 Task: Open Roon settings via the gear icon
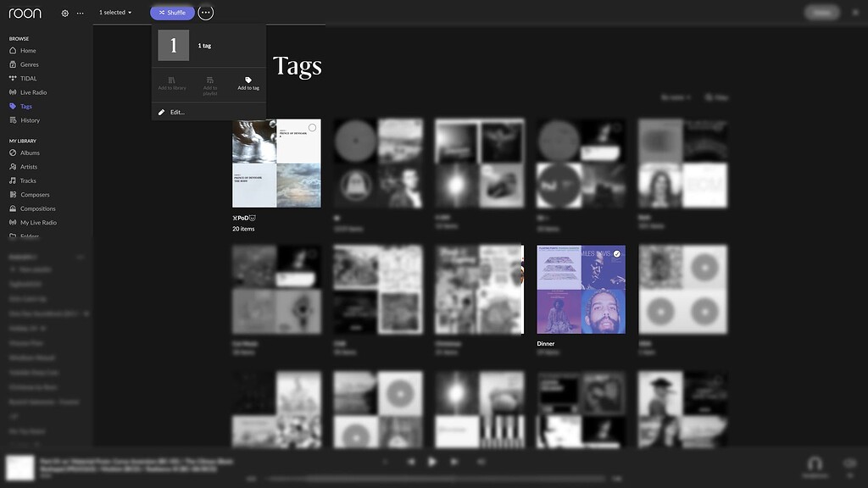pos(64,12)
